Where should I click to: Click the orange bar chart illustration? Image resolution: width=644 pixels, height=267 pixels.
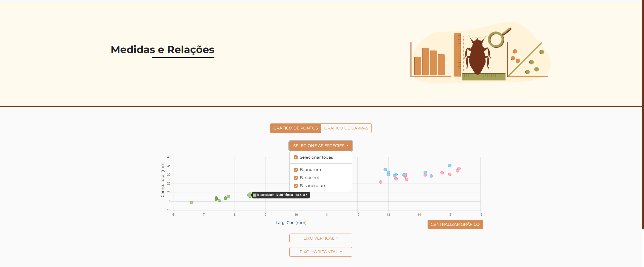pos(429,62)
